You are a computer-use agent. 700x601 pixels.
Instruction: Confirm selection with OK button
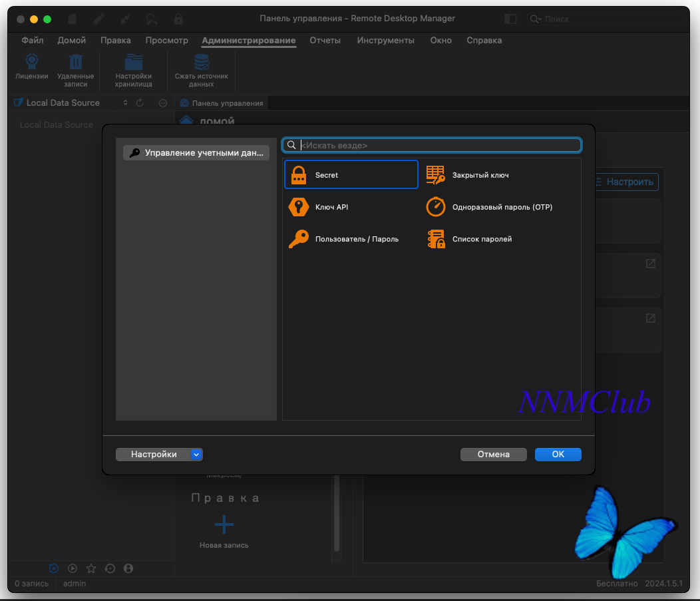point(558,454)
